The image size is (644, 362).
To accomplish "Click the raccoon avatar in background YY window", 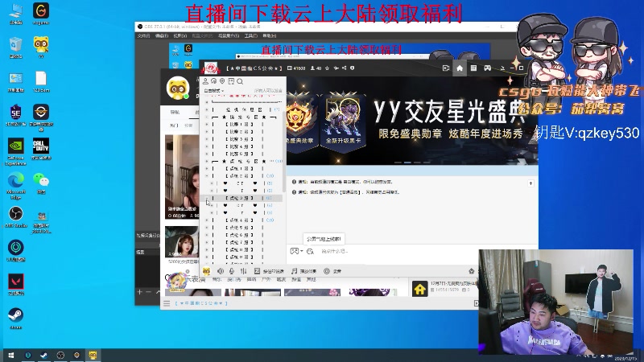I will 178,88.
